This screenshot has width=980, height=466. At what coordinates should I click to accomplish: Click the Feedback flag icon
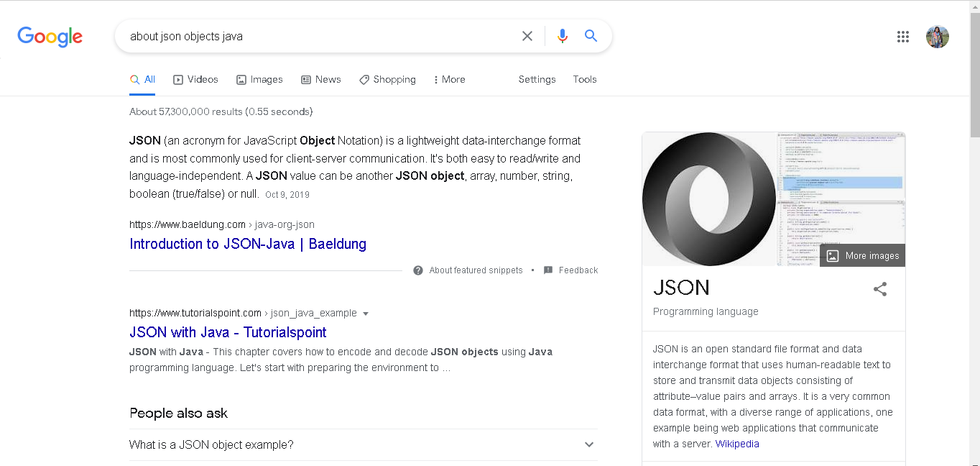click(x=548, y=270)
